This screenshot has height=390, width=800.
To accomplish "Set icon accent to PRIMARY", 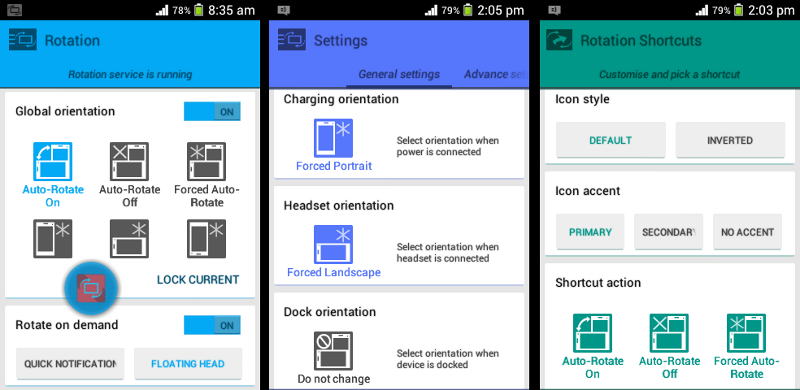I will click(590, 232).
